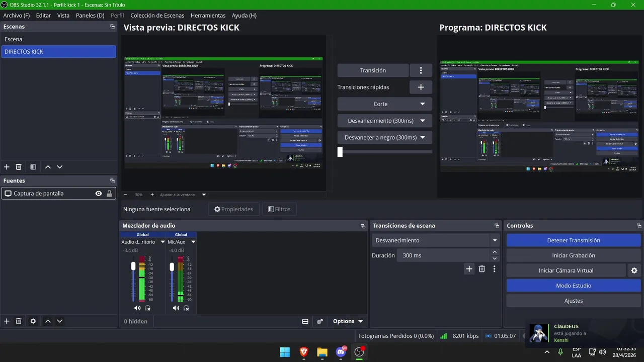Adjust Audio del escritorio volume fader
The height and width of the screenshot is (362, 644).
click(x=133, y=266)
